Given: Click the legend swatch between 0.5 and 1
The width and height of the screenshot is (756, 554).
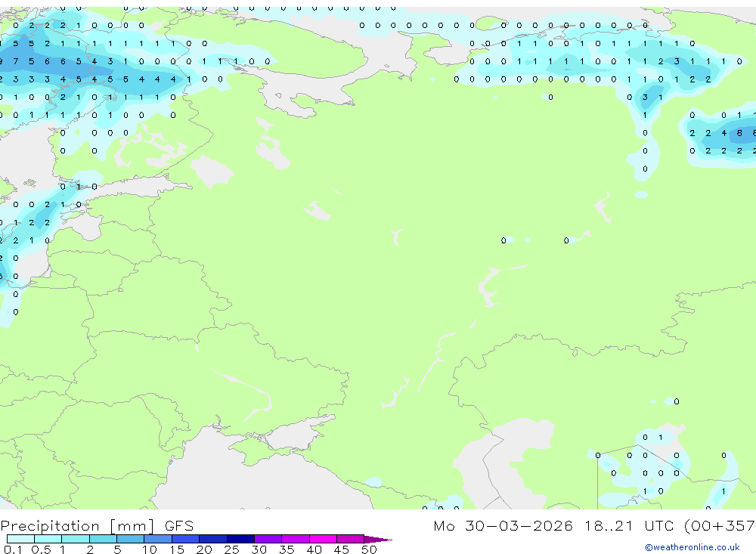Looking at the screenshot, I should [48, 539].
